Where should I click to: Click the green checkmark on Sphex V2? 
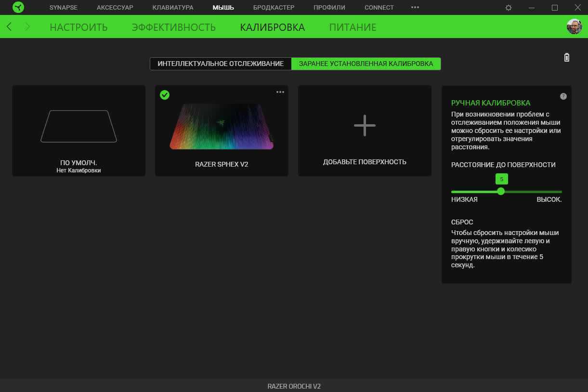pyautogui.click(x=165, y=95)
